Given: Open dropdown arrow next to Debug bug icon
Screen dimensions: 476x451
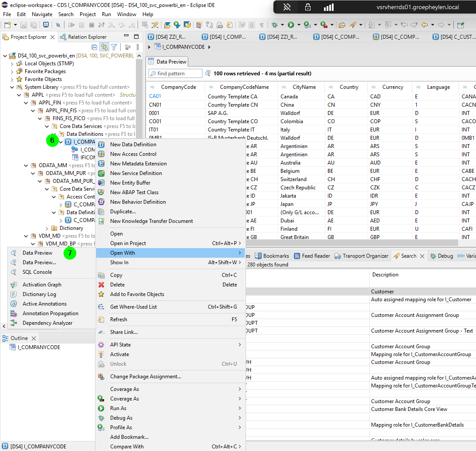Looking at the screenshot, I should tap(282, 25).
